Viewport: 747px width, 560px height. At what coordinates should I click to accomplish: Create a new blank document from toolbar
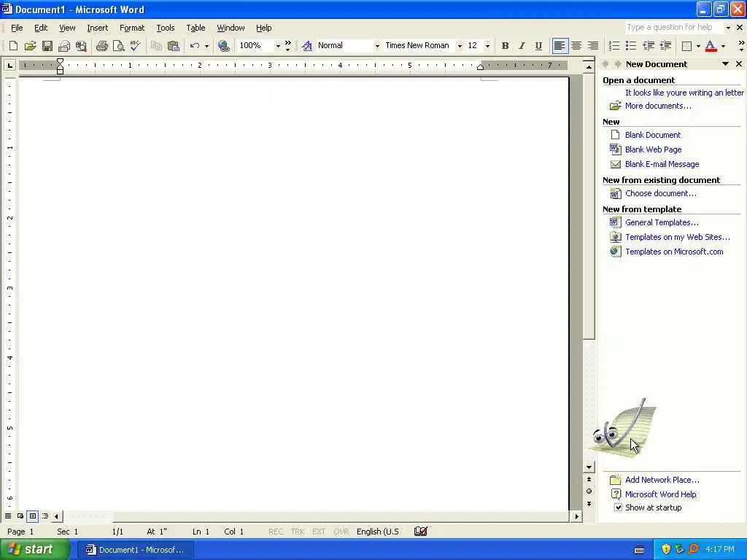pos(13,46)
